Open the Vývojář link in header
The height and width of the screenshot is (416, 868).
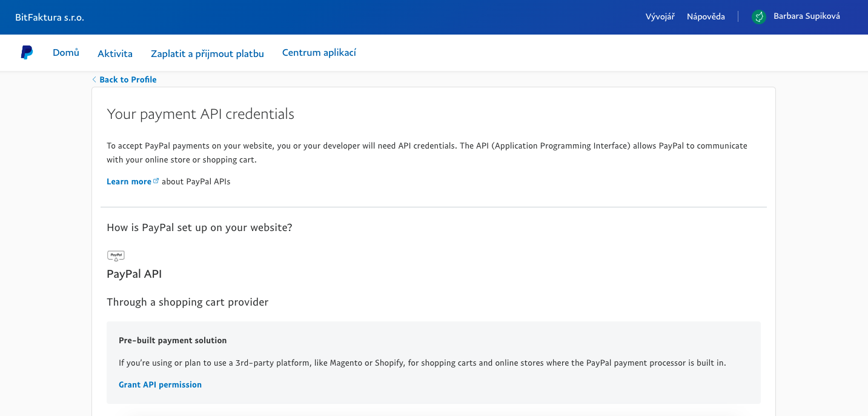pyautogui.click(x=660, y=17)
